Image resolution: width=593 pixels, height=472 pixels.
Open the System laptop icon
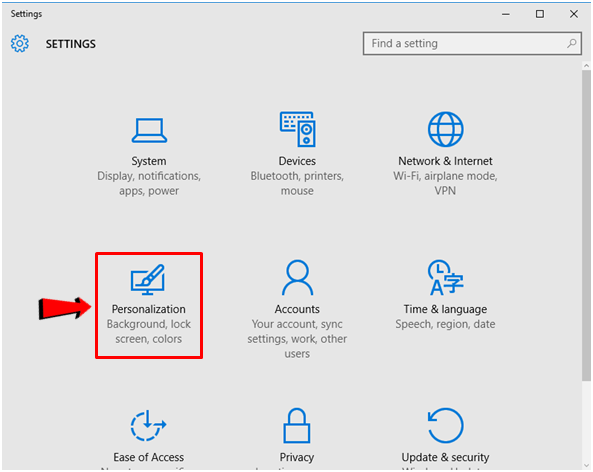(x=149, y=130)
